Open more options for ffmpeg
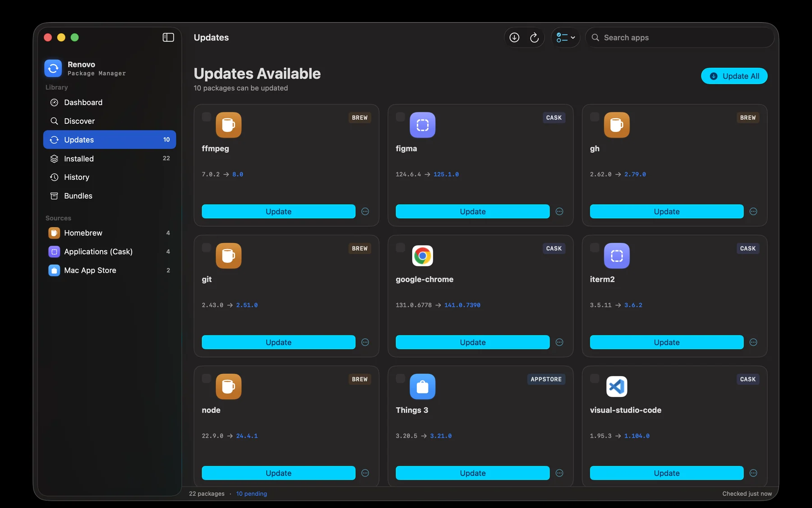 (365, 211)
